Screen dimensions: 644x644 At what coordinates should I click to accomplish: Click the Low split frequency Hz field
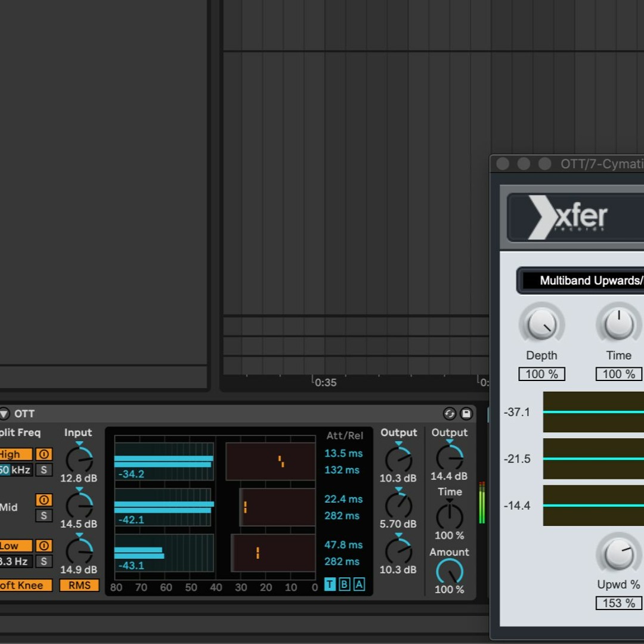pos(16,562)
